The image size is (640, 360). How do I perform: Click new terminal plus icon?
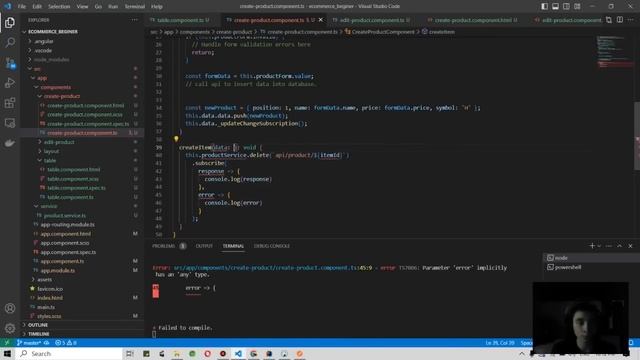[592, 246]
